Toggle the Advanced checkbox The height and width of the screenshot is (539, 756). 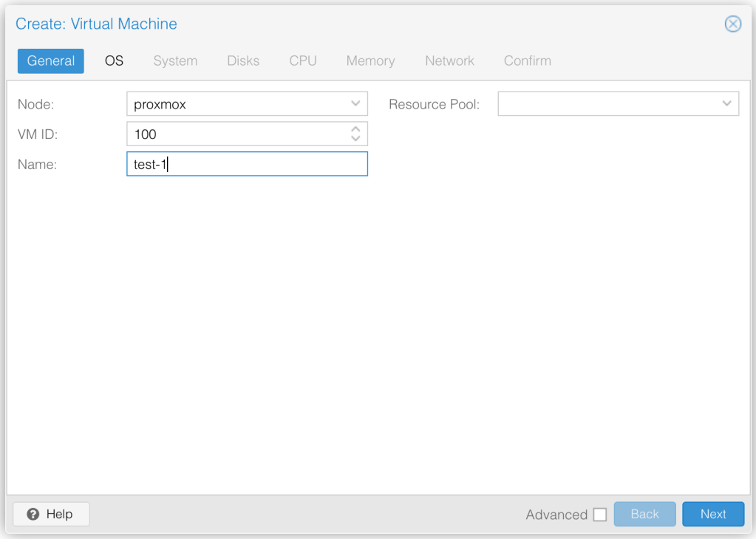coord(599,515)
